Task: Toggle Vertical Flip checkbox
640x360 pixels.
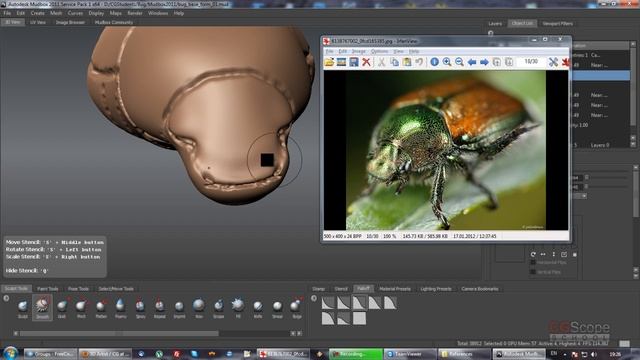Action: click(x=533, y=272)
